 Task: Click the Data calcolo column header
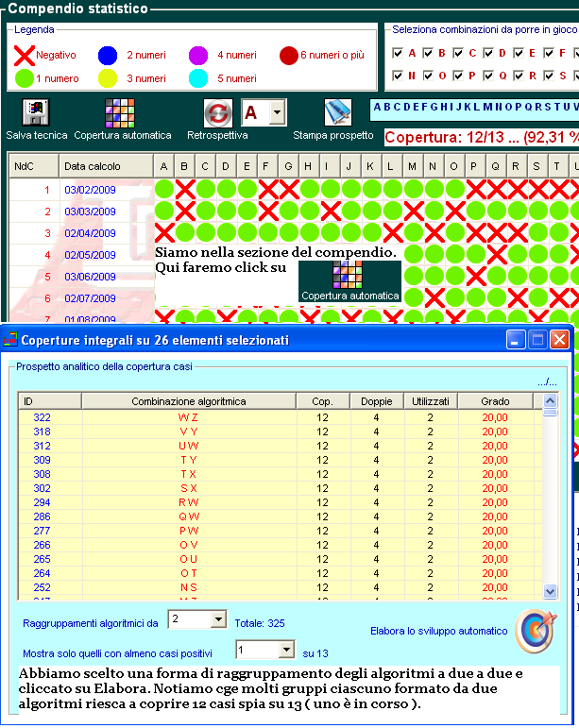click(106, 166)
